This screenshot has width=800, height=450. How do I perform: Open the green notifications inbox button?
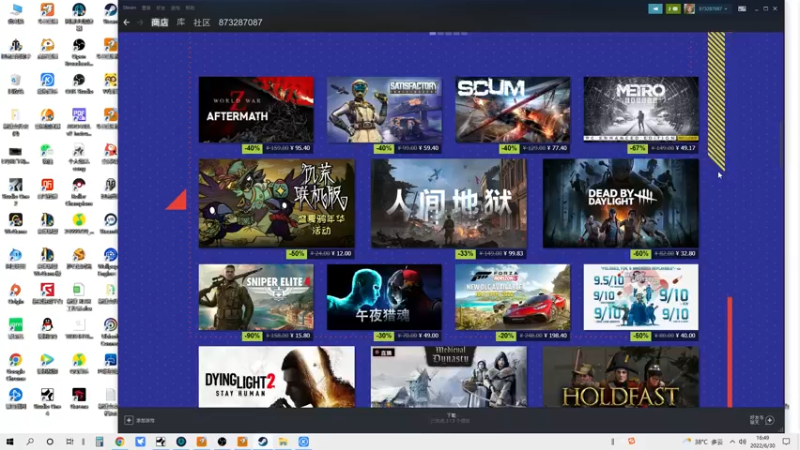pos(673,9)
